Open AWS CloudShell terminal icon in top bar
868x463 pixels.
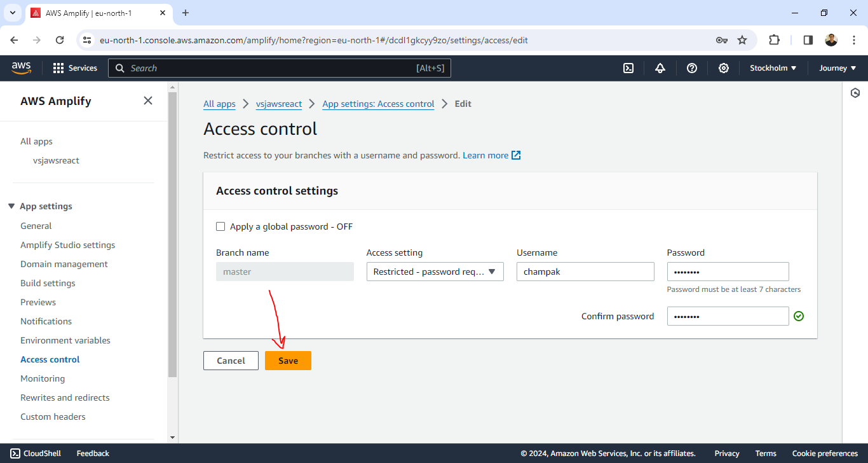[628, 68]
